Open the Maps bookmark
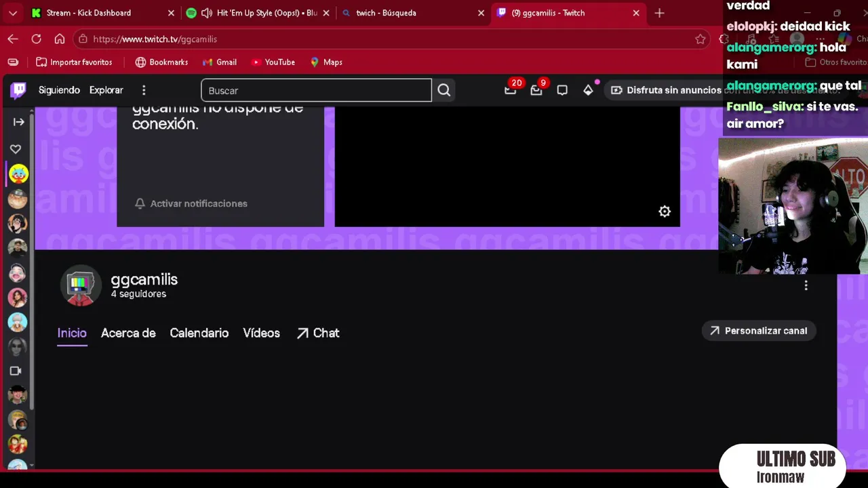Image resolution: width=868 pixels, height=488 pixels. (x=325, y=62)
